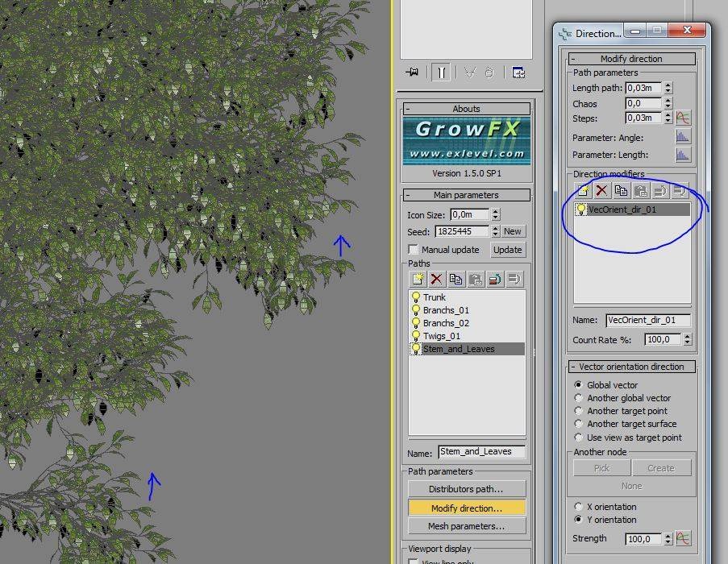
Task: Select Another target surface option
Action: tap(578, 424)
